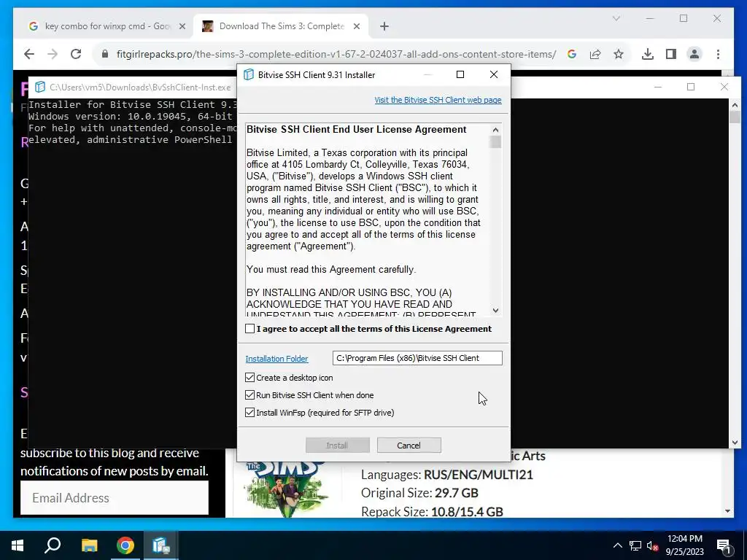Switch to the key combo Google tab
This screenshot has height=560, width=747.
(108, 26)
